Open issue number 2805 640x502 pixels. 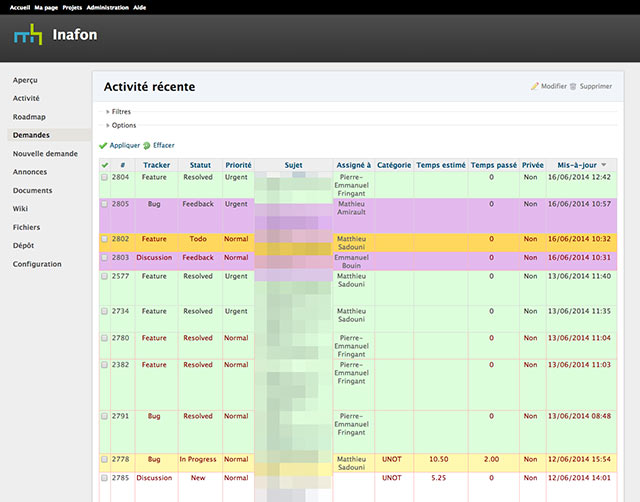click(x=120, y=204)
